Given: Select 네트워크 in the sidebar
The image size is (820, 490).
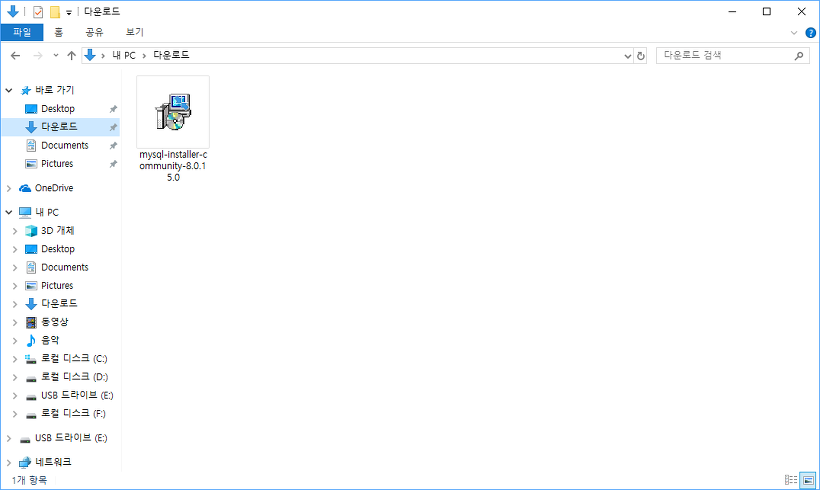Looking at the screenshot, I should [53, 462].
